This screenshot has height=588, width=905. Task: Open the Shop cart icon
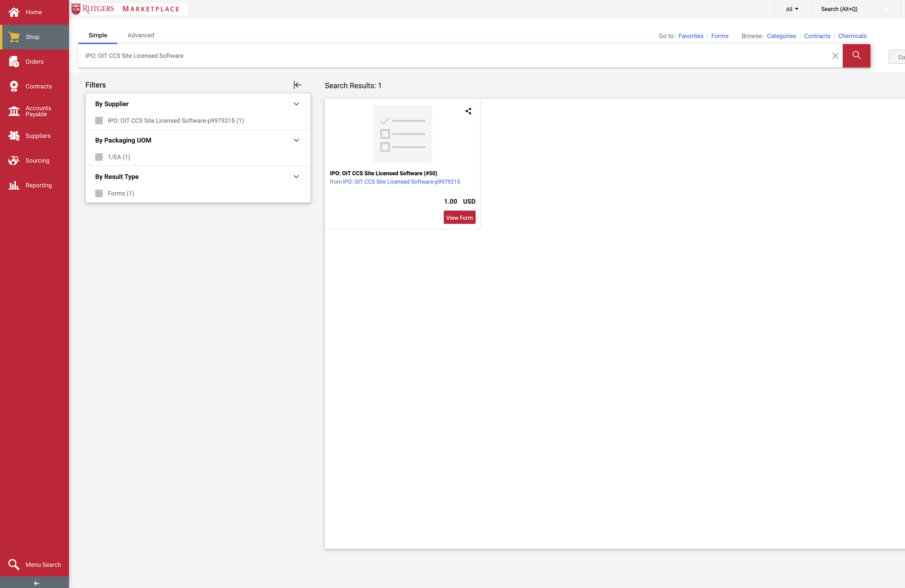(14, 37)
